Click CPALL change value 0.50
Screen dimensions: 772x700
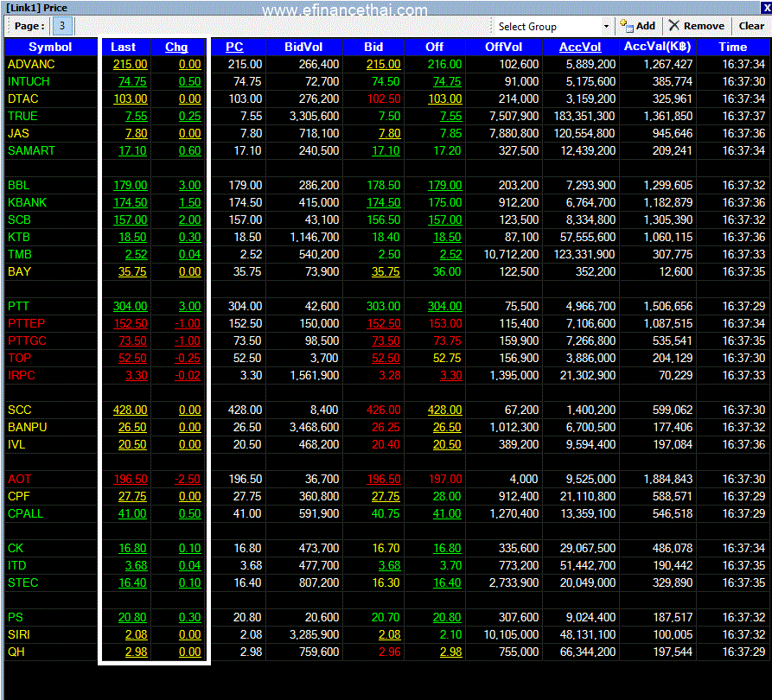click(189, 513)
